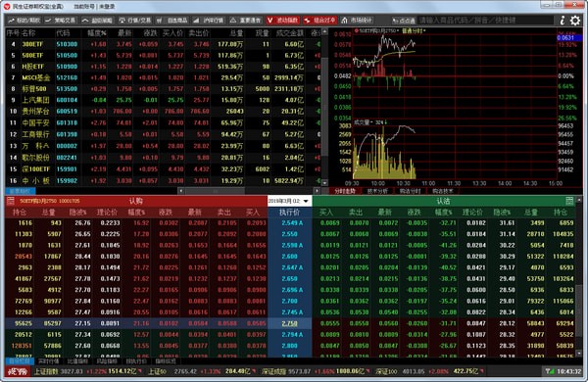Select the 深100ETF row
This screenshot has height=382, width=588.
163,169
